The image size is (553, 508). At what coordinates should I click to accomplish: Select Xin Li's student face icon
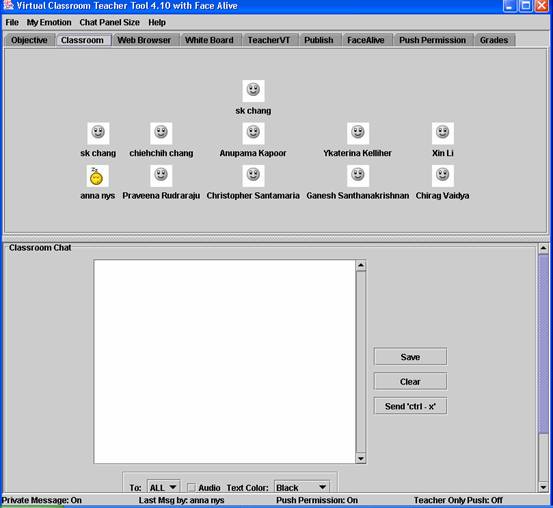(443, 133)
